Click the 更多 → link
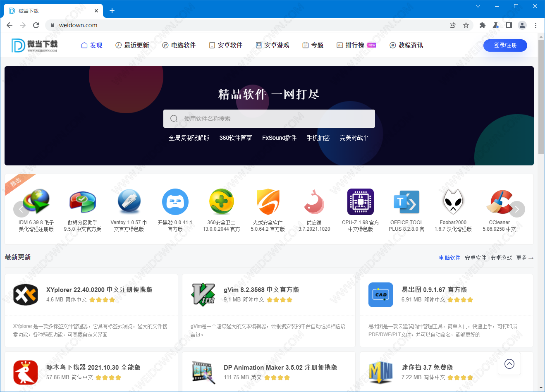The height and width of the screenshot is (392, 545). click(x=525, y=258)
